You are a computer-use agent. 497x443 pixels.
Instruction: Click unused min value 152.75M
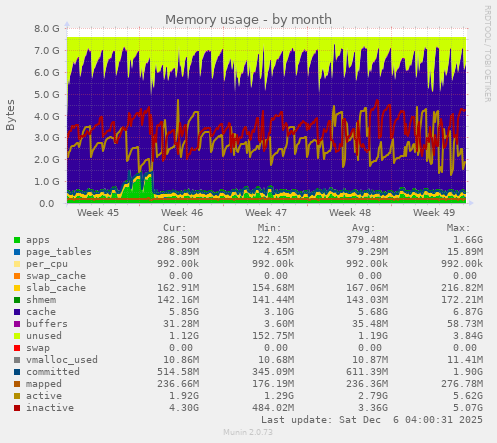273,336
